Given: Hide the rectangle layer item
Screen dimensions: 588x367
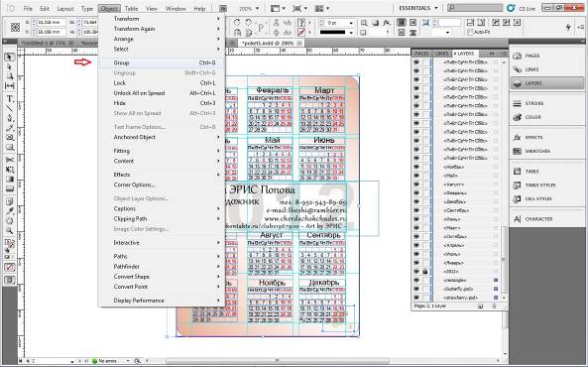Looking at the screenshot, I should coord(416,280).
